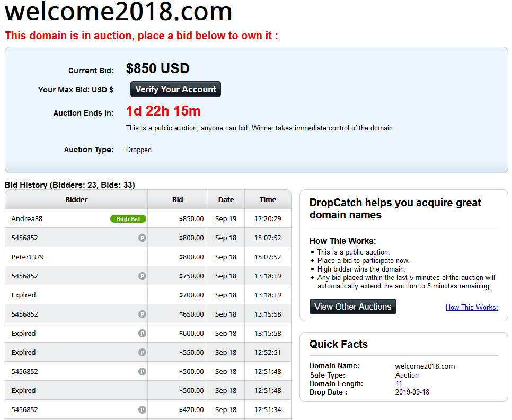Click the Quick Facts heading
The width and height of the screenshot is (512, 420).
339,344
